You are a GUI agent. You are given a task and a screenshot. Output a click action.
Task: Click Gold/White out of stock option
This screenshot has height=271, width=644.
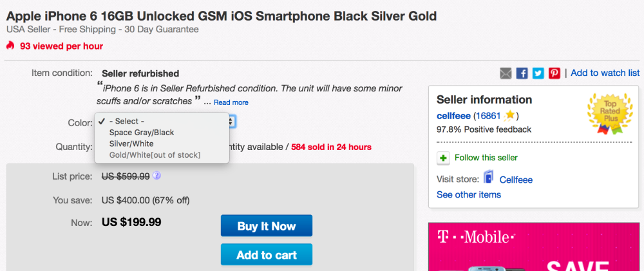pyautogui.click(x=155, y=155)
